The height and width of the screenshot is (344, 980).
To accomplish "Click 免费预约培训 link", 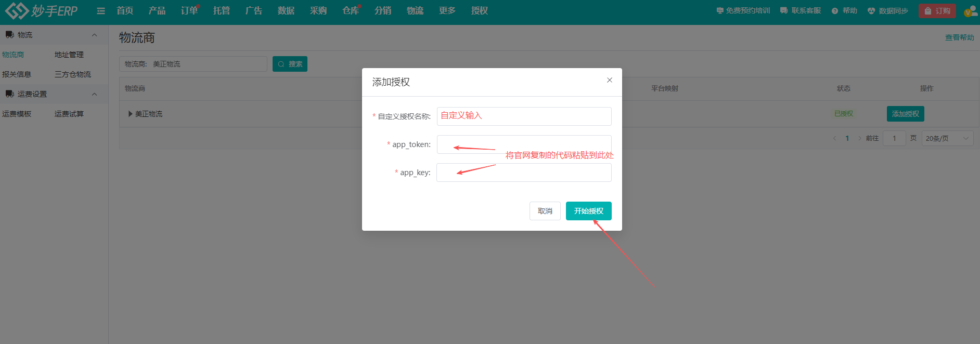I will click(x=743, y=11).
